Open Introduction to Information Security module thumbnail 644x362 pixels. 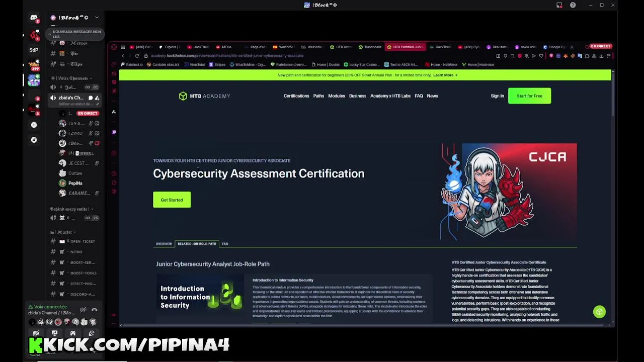200,297
